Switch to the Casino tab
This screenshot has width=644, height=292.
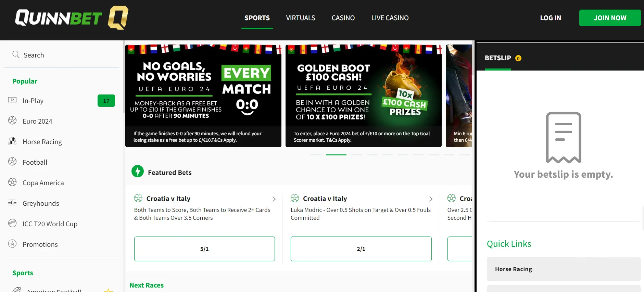pyautogui.click(x=343, y=18)
